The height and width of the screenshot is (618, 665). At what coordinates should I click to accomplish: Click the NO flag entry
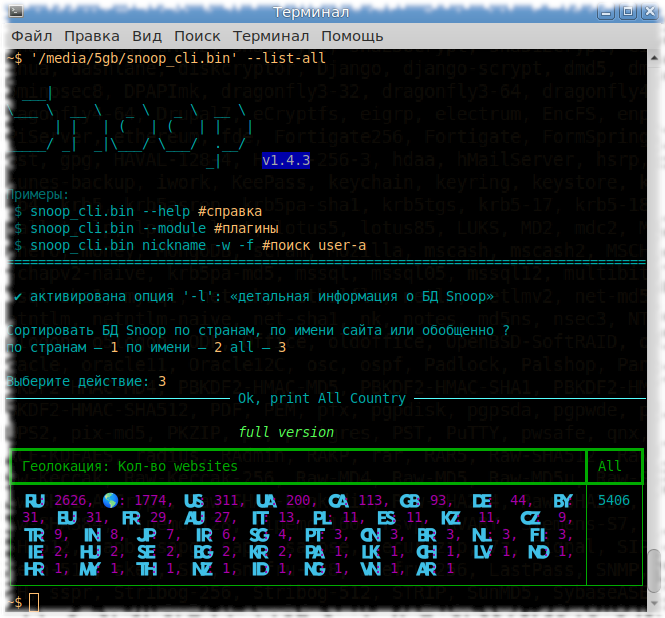(539, 552)
